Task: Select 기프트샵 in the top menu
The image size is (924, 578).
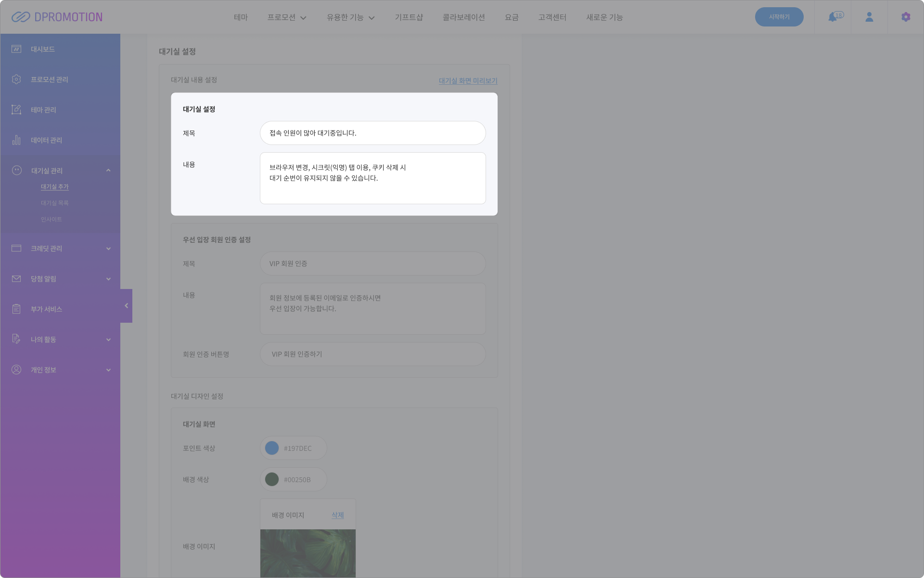Action: pyautogui.click(x=409, y=17)
